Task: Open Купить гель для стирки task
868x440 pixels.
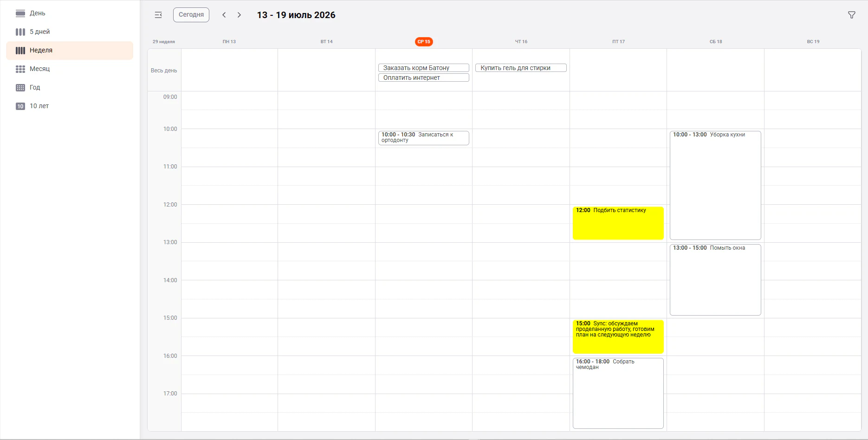Action: coord(521,68)
